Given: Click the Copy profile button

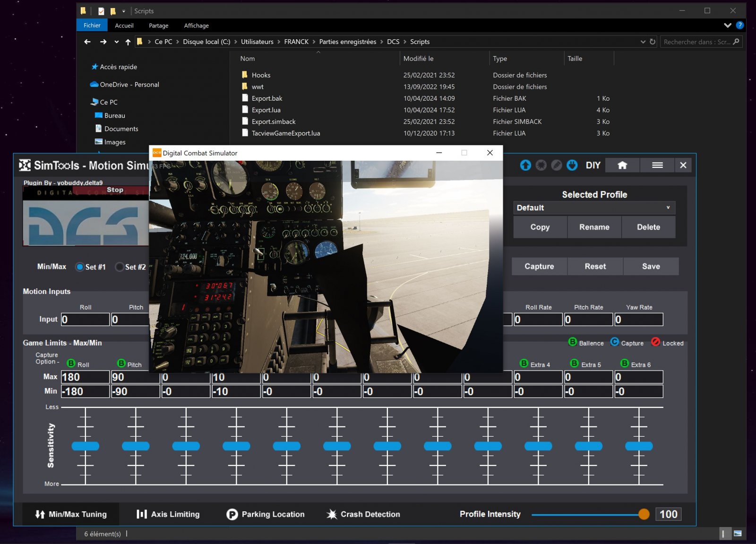Looking at the screenshot, I should point(540,227).
